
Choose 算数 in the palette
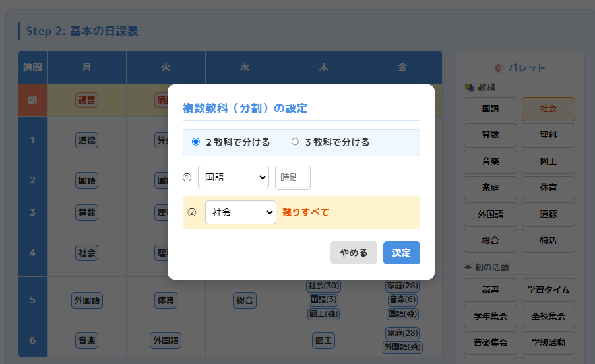tap(490, 135)
